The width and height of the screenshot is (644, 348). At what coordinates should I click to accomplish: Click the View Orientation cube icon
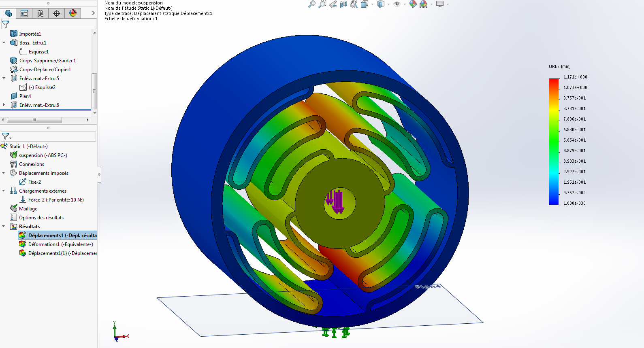pos(364,4)
